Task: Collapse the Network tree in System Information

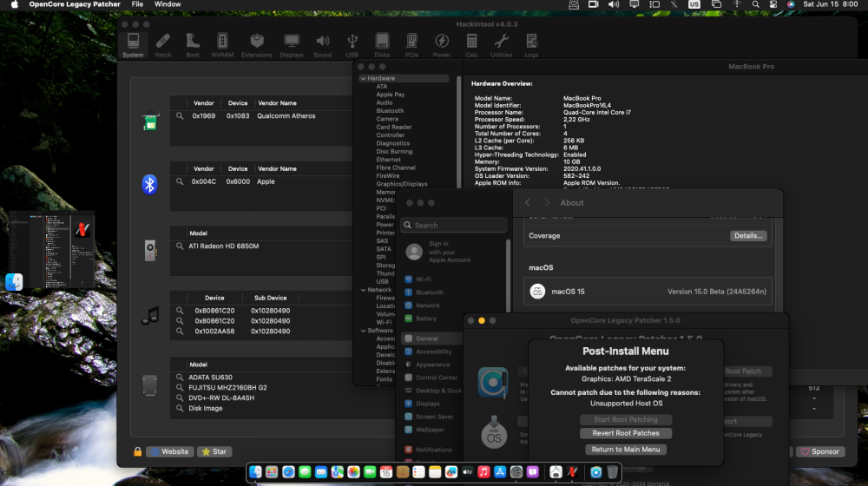Action: [x=363, y=290]
